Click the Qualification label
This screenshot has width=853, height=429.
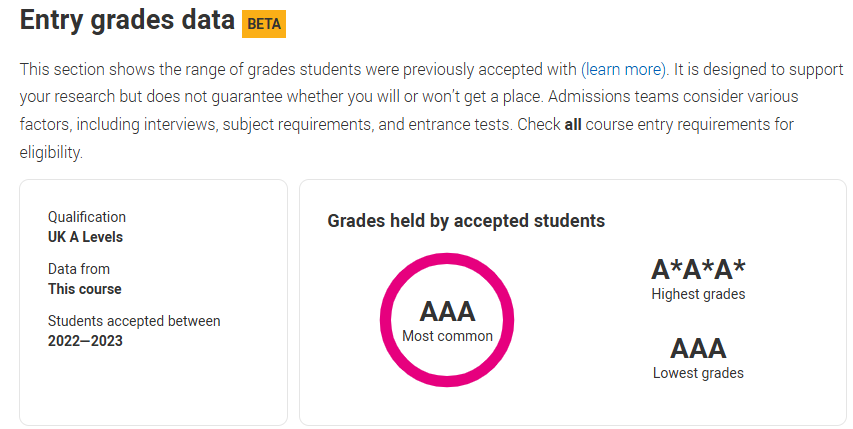(87, 217)
